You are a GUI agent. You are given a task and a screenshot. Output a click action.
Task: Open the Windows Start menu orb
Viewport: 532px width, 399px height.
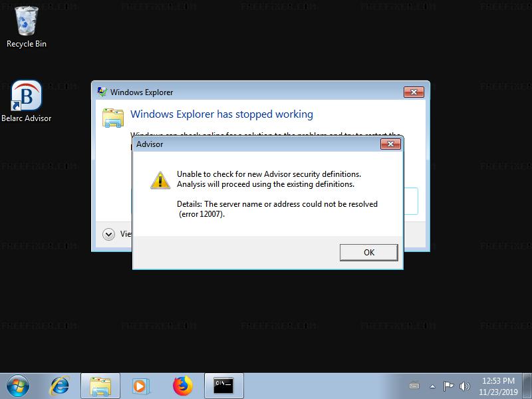(18, 386)
